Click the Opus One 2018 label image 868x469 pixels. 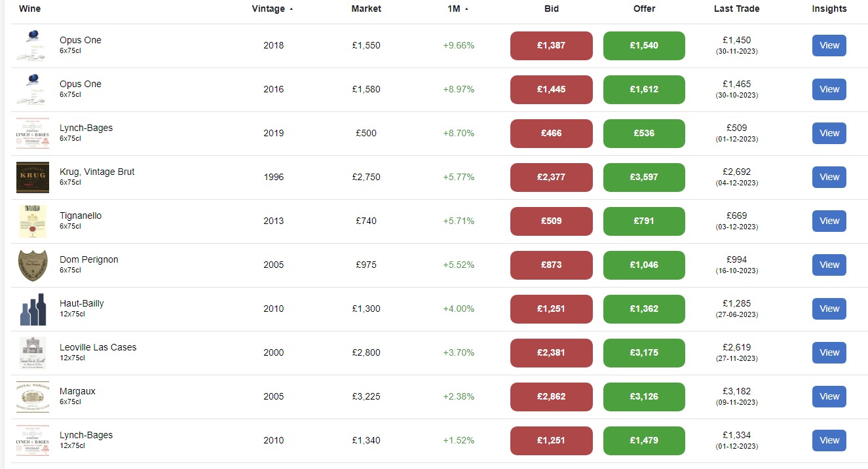pos(33,46)
